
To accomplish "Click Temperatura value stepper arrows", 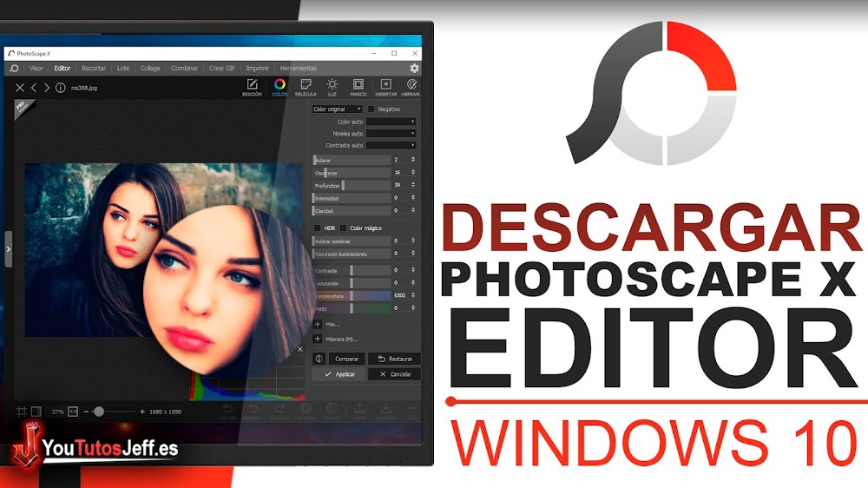I will (x=413, y=295).
